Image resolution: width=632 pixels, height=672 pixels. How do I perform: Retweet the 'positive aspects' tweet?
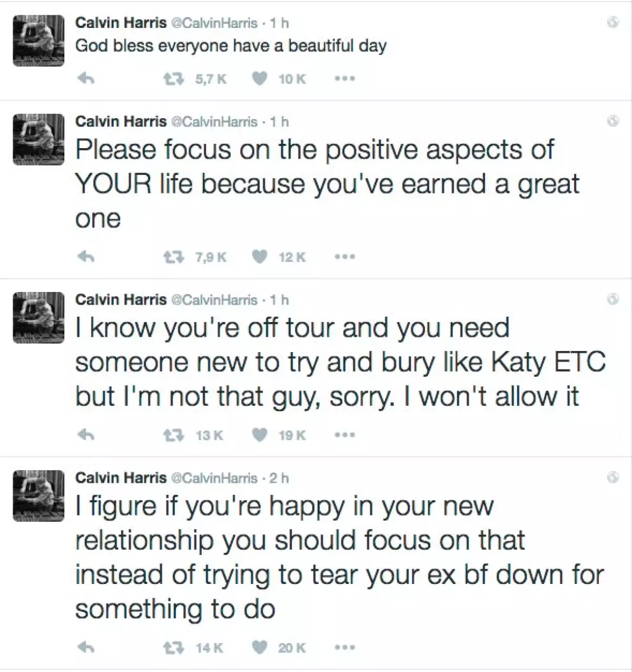173,257
